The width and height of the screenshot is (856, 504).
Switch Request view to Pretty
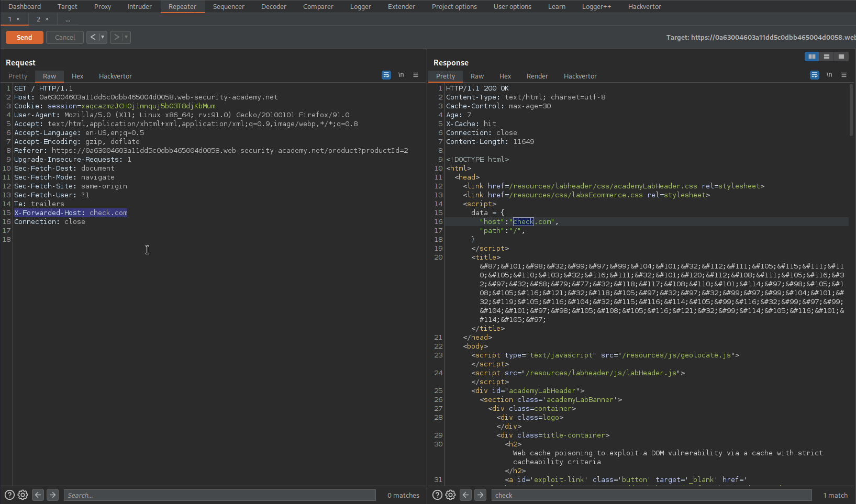tap(18, 76)
